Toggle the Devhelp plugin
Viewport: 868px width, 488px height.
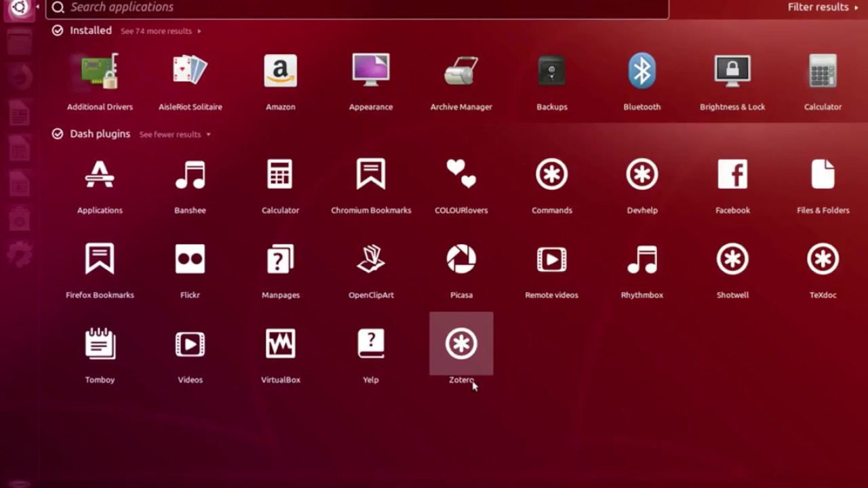(x=642, y=174)
